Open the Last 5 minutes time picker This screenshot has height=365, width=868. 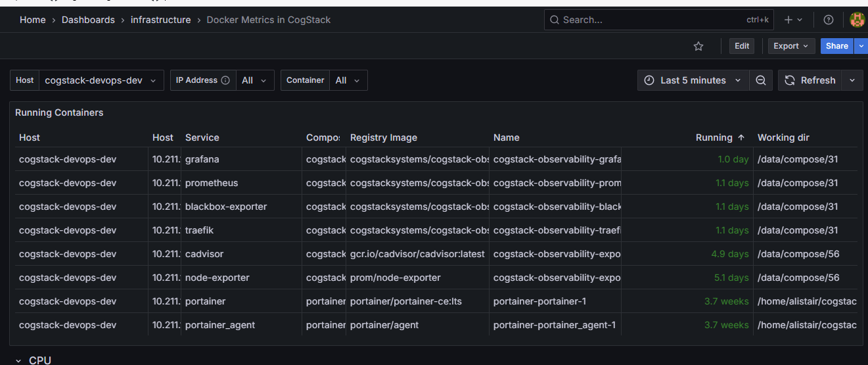point(693,80)
